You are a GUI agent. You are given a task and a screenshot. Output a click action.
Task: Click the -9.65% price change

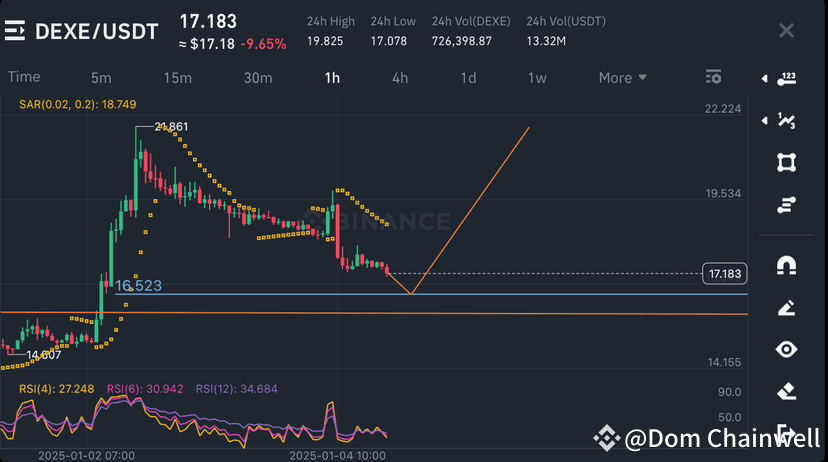[264, 44]
